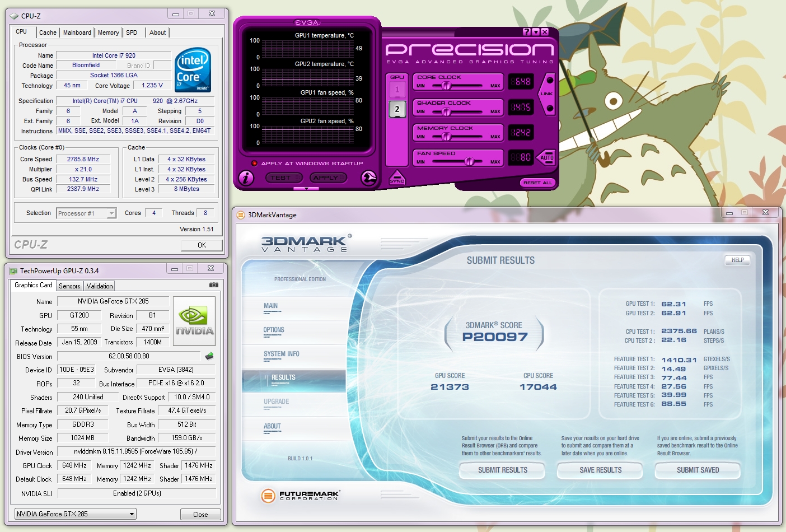
Task: Click the SYNC button in Precision
Action: point(396,178)
